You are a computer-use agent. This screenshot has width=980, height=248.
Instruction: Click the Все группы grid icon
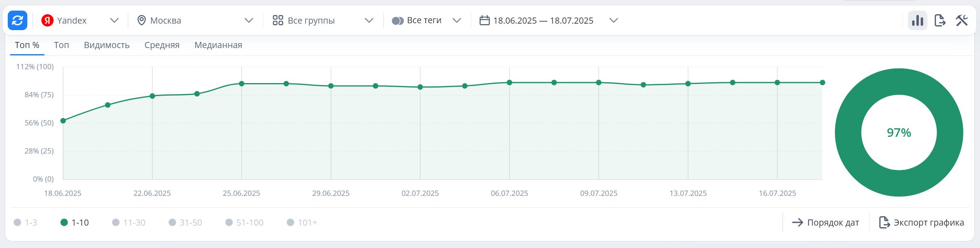278,20
